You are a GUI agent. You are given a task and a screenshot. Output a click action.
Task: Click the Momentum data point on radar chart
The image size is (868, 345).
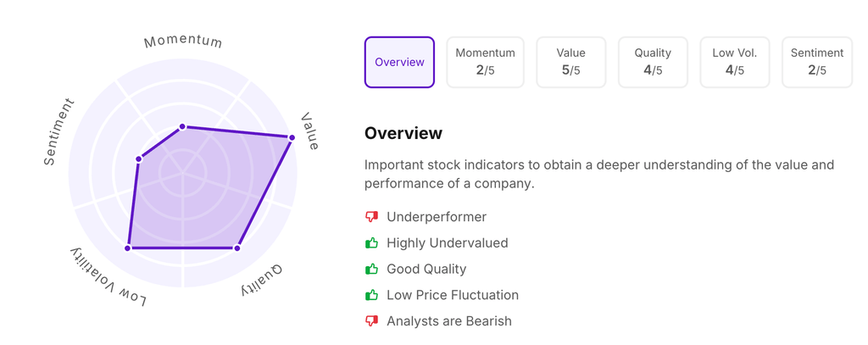click(x=182, y=127)
